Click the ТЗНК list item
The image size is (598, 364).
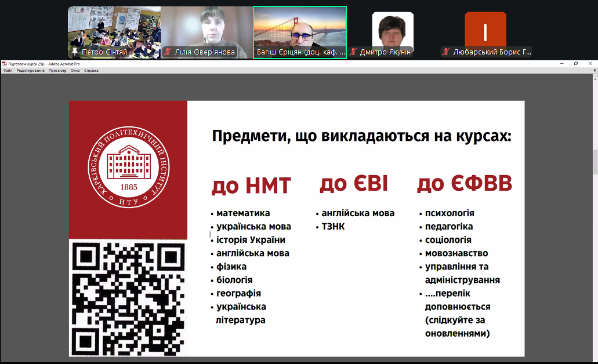pos(333,227)
